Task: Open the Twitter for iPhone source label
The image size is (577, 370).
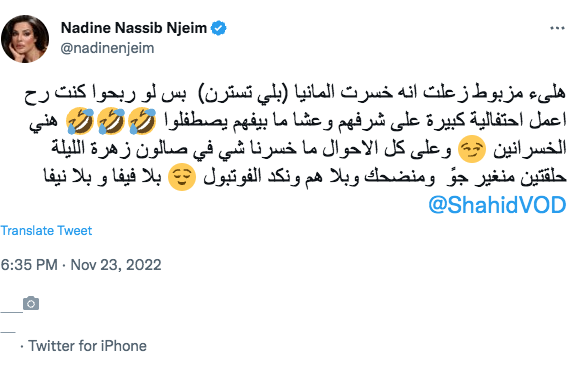Action: click(88, 346)
